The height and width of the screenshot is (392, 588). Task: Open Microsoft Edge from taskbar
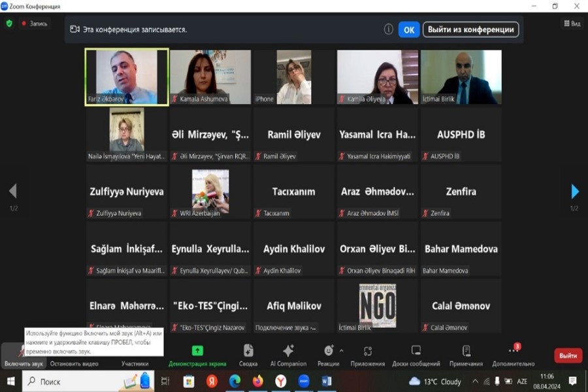click(235, 382)
